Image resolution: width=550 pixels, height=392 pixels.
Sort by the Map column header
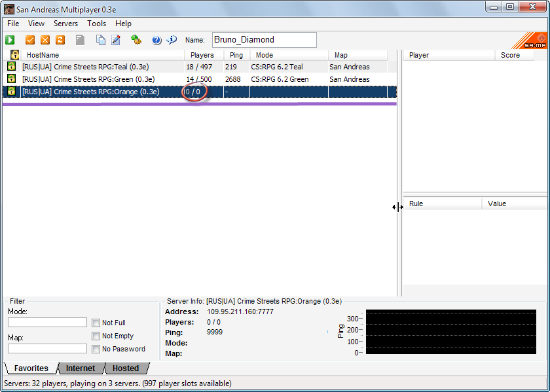pos(357,55)
